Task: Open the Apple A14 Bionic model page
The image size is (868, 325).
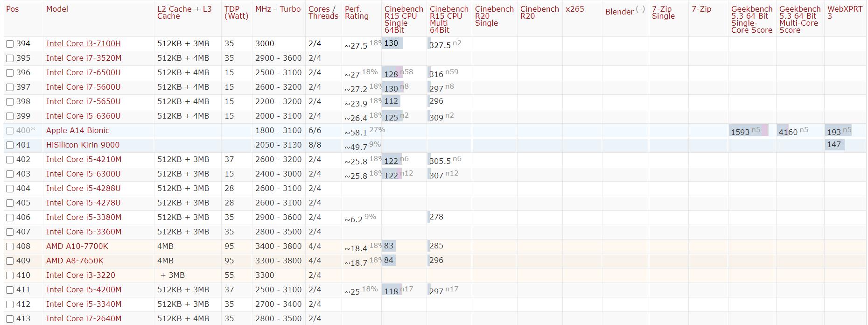Action: click(x=77, y=130)
